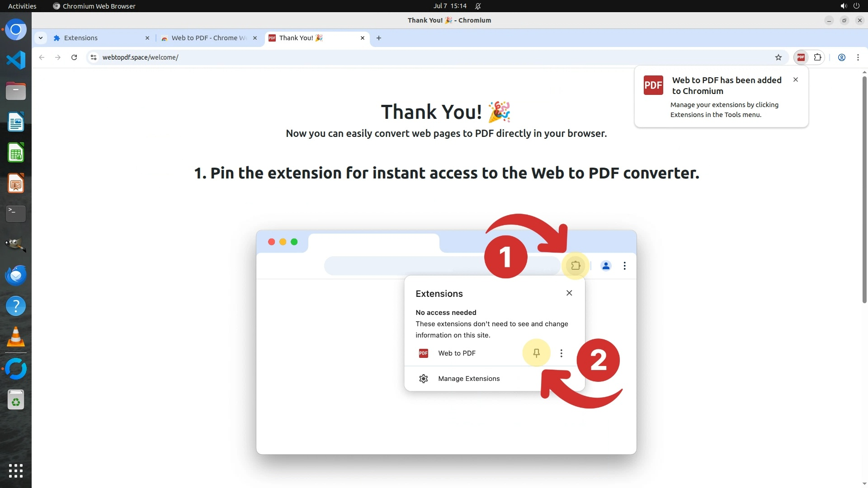
Task: Open the Chromium profile avatar button
Action: [841, 57]
